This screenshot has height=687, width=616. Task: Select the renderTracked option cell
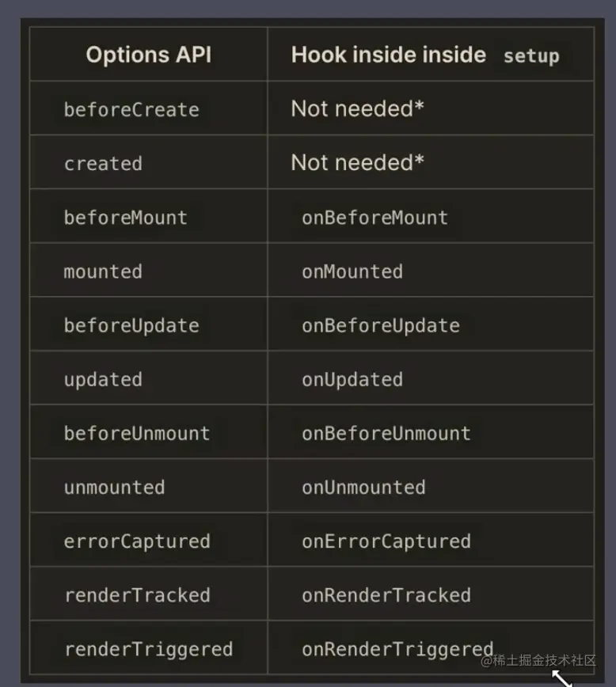(x=137, y=595)
